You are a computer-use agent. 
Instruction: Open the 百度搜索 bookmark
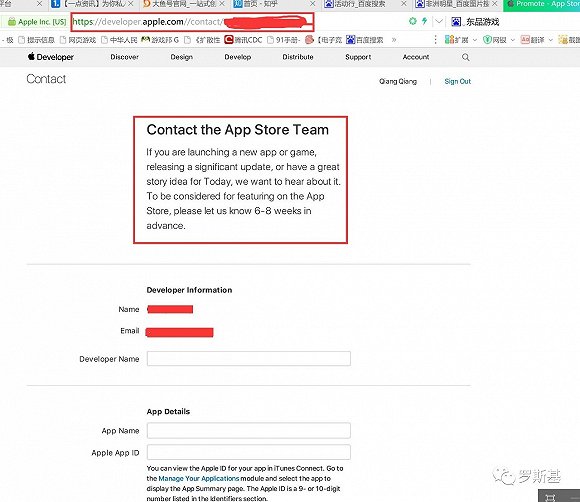coord(365,40)
